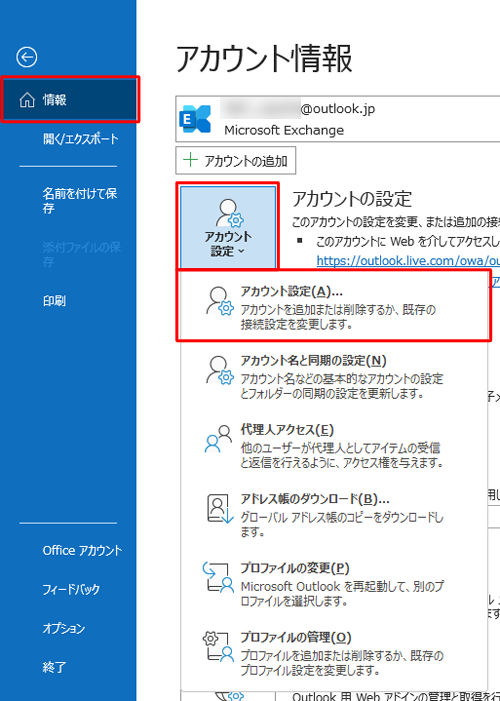This screenshot has height=701, width=500.
Task: Click the アカウント設定(A) person-gear icon
Action: pos(220,301)
